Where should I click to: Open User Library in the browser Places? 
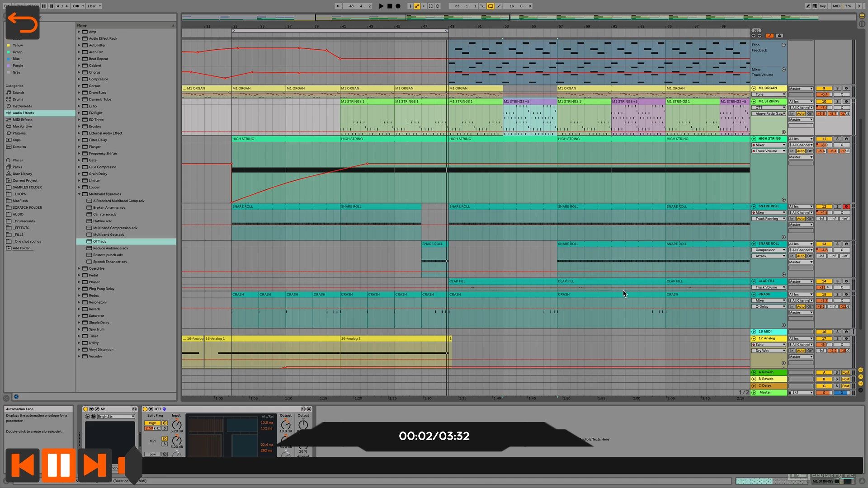(22, 174)
